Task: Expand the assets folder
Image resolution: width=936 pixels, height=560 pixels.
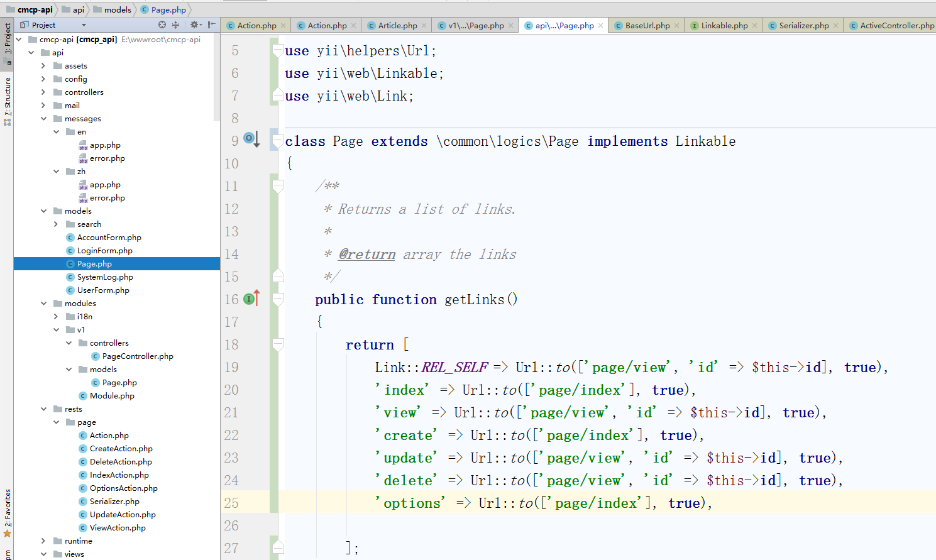Action: [43, 66]
